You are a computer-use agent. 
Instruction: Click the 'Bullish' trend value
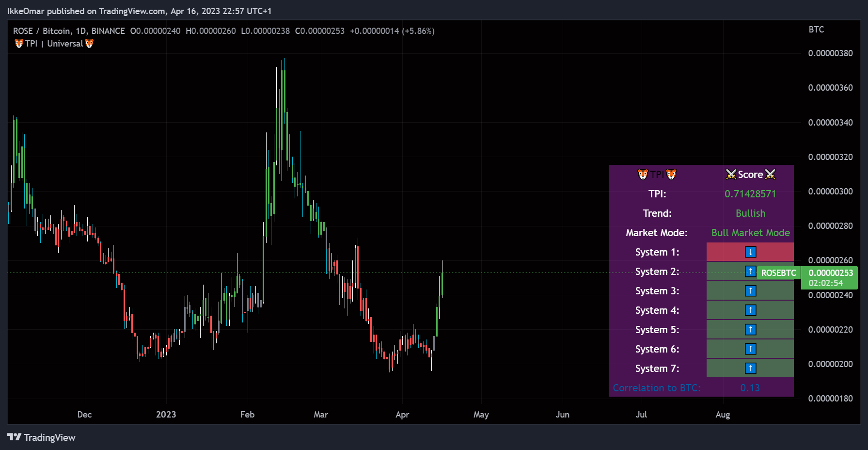click(750, 213)
